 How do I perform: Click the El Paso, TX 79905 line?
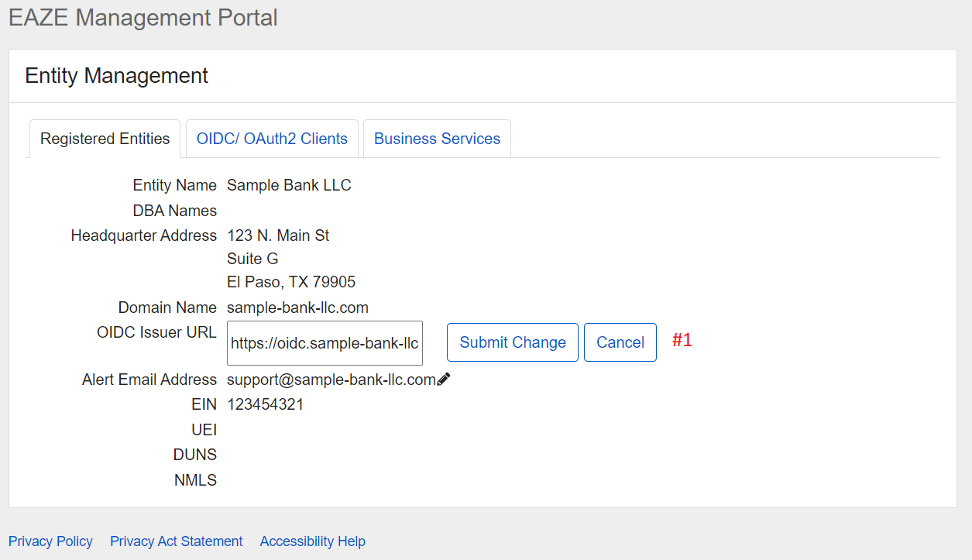(x=291, y=282)
